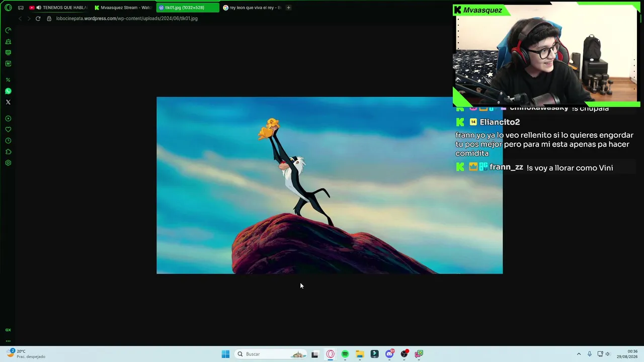Image resolution: width=644 pixels, height=362 pixels.
Task: Open the percent deals sidebar icon
Action: tap(8, 80)
